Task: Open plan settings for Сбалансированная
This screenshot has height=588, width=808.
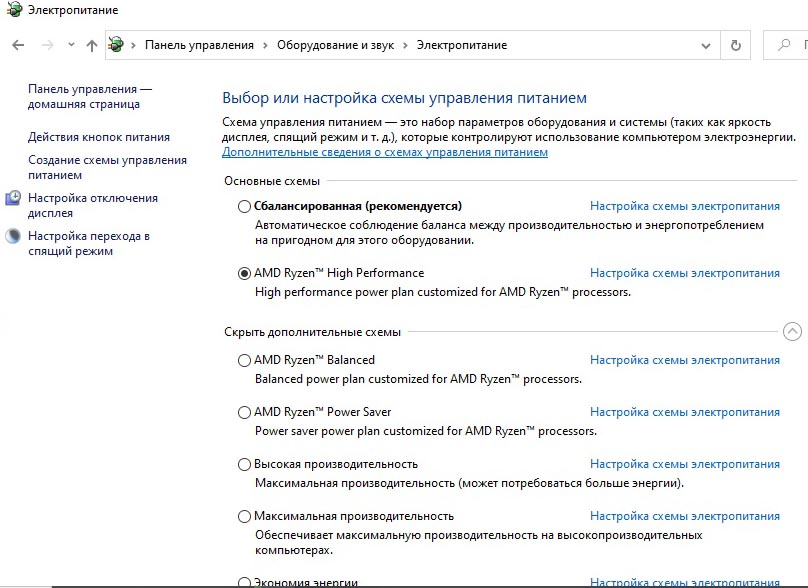Action: pos(685,206)
